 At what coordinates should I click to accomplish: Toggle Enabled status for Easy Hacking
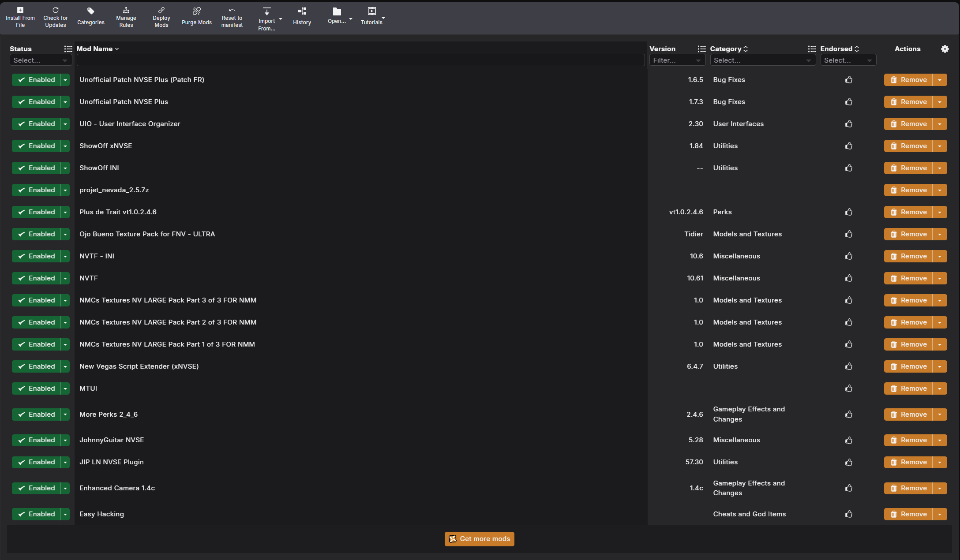coord(36,514)
